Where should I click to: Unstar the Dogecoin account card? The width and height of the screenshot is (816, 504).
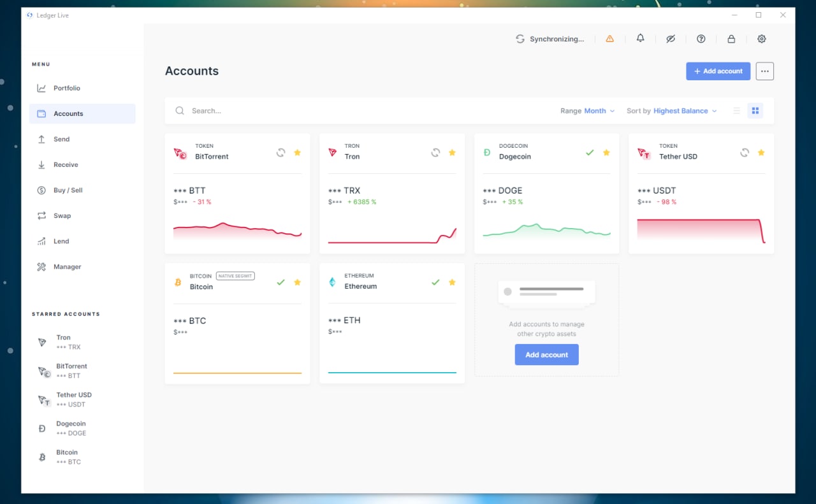[x=606, y=152]
